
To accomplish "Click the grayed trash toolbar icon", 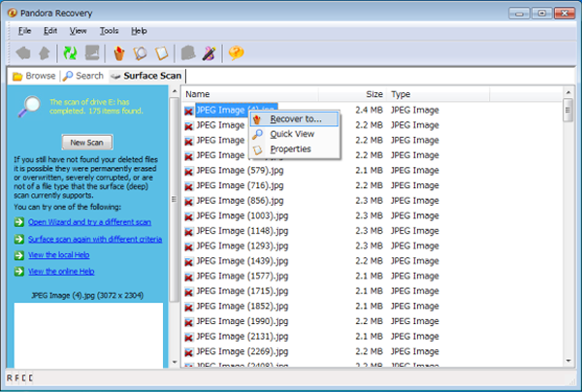I will pos(188,53).
